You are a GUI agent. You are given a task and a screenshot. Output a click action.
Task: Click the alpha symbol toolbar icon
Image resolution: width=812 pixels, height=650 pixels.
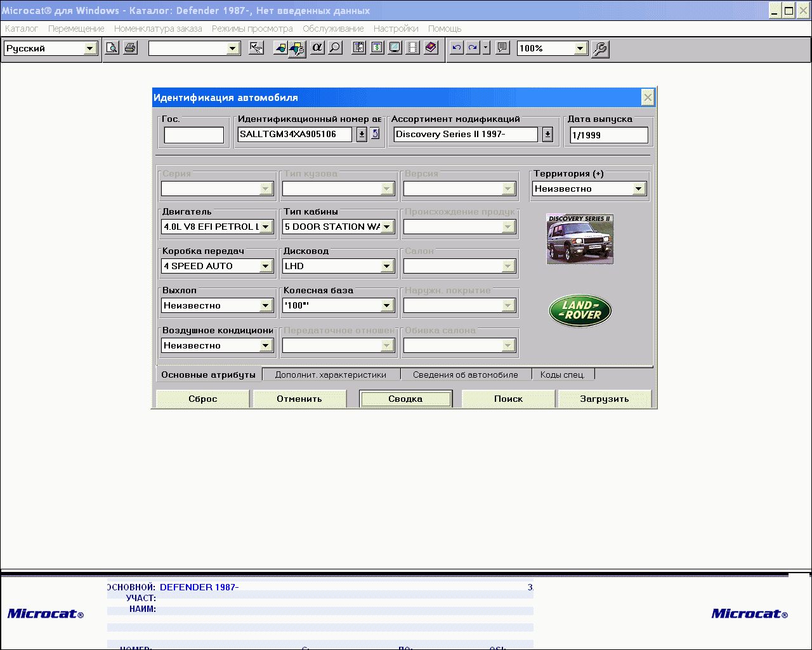[x=317, y=48]
